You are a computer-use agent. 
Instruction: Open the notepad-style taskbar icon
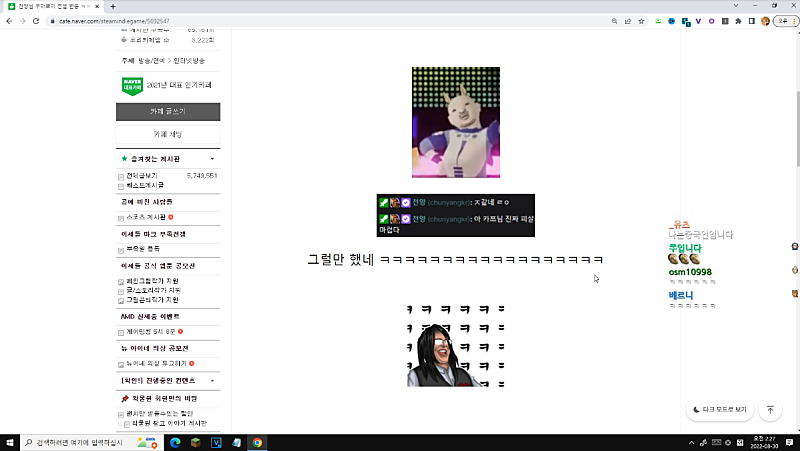pyautogui.click(x=237, y=442)
